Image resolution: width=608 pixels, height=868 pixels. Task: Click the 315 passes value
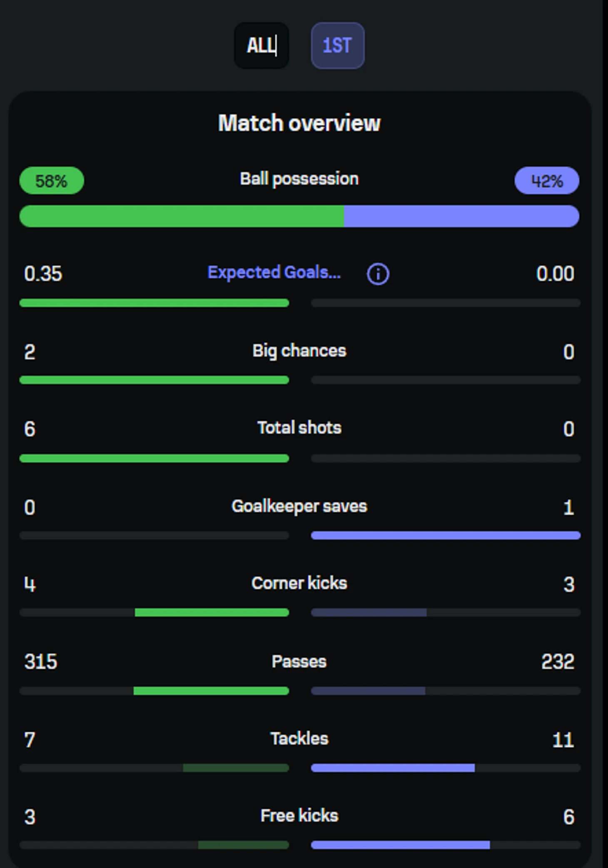click(x=41, y=661)
